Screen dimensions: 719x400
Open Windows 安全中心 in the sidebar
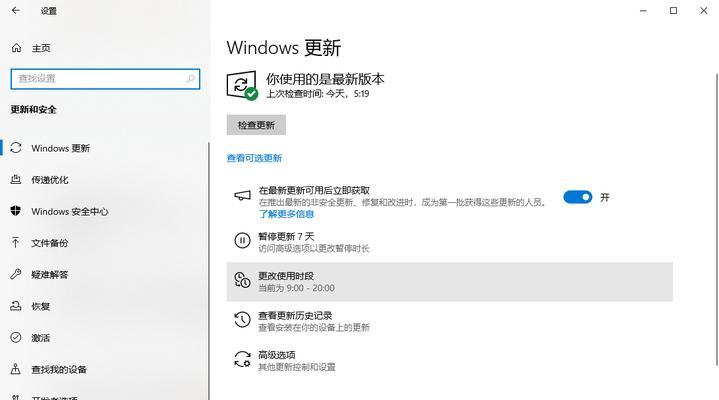pyautogui.click(x=70, y=211)
